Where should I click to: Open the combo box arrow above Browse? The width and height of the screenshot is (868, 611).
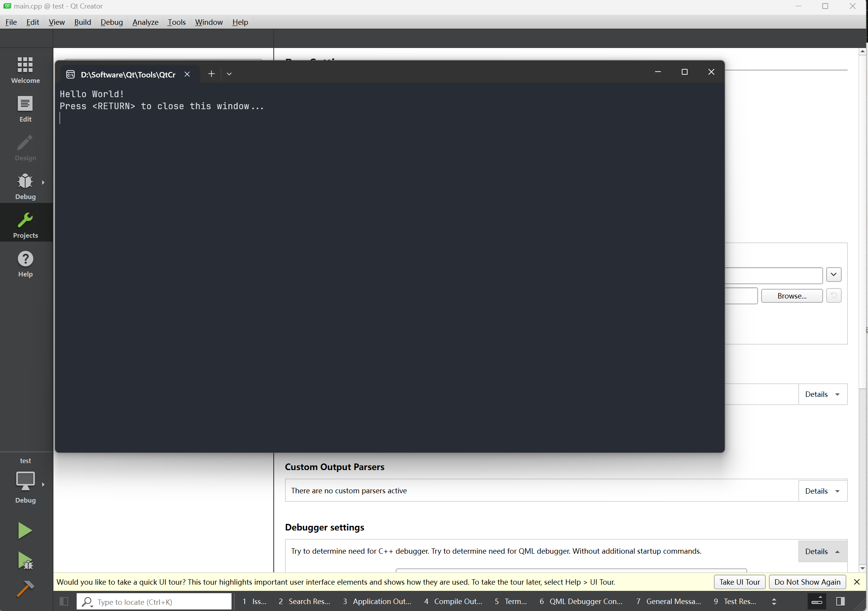(834, 275)
